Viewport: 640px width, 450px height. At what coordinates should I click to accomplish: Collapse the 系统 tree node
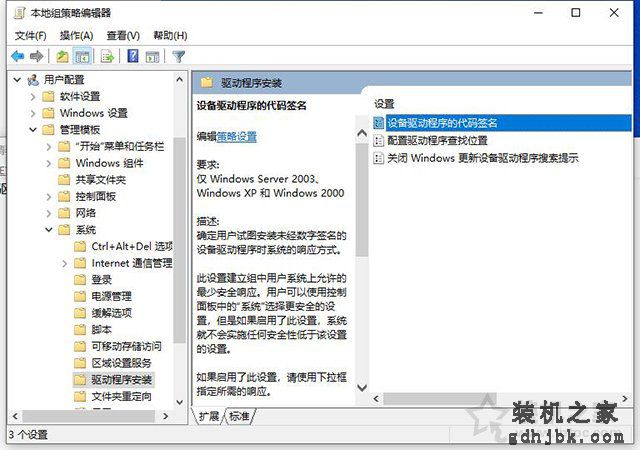tap(49, 230)
